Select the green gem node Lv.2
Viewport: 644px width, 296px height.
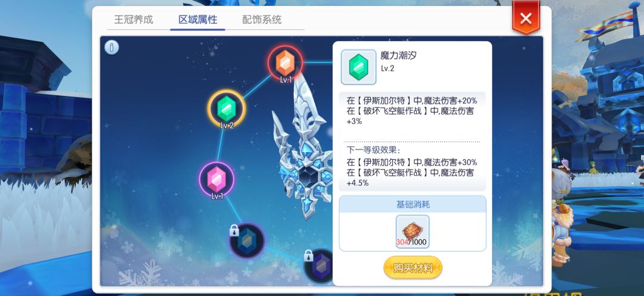(x=227, y=108)
